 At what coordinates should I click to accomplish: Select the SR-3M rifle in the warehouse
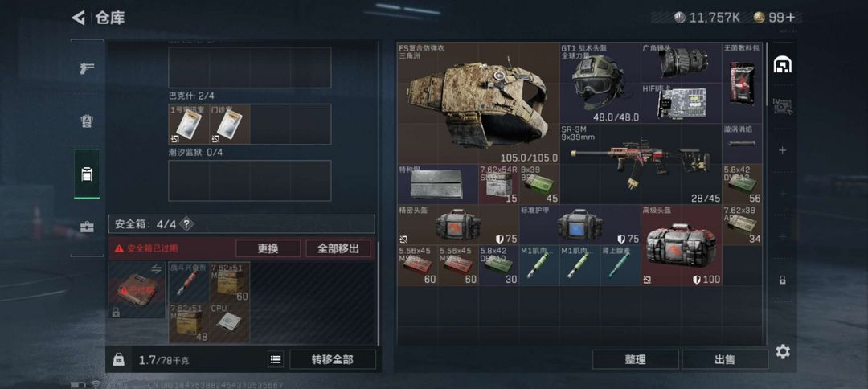click(641, 164)
